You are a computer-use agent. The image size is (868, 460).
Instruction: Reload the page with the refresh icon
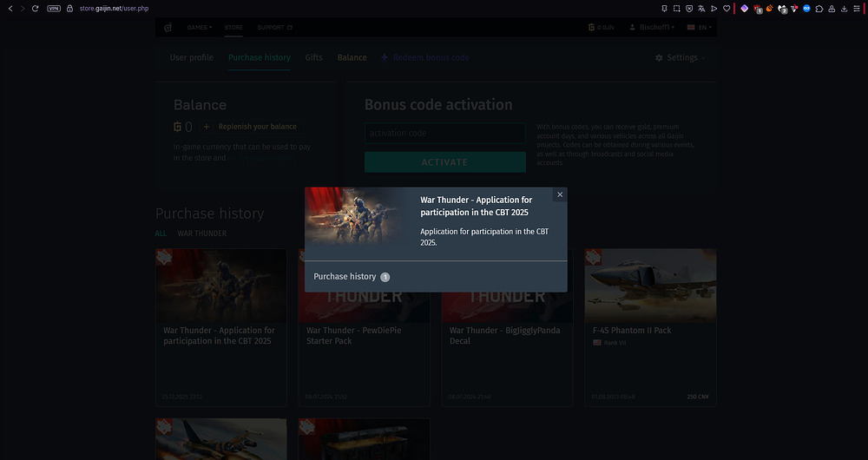click(x=35, y=8)
